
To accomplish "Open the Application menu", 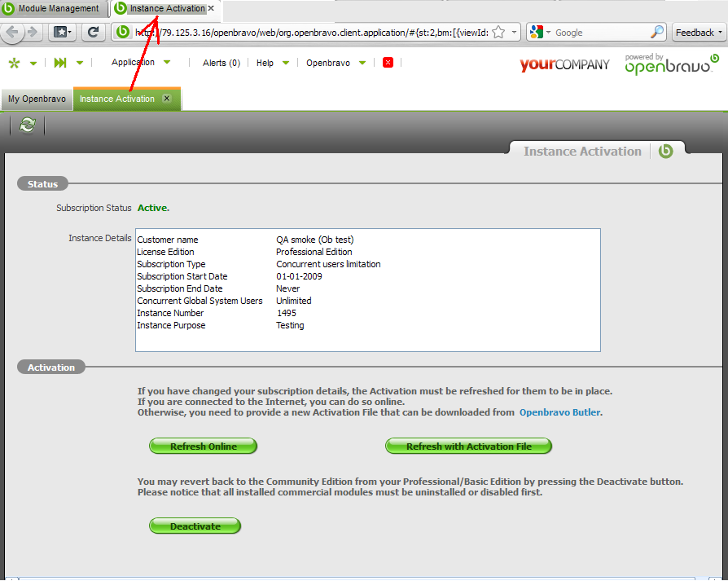I will 133,62.
